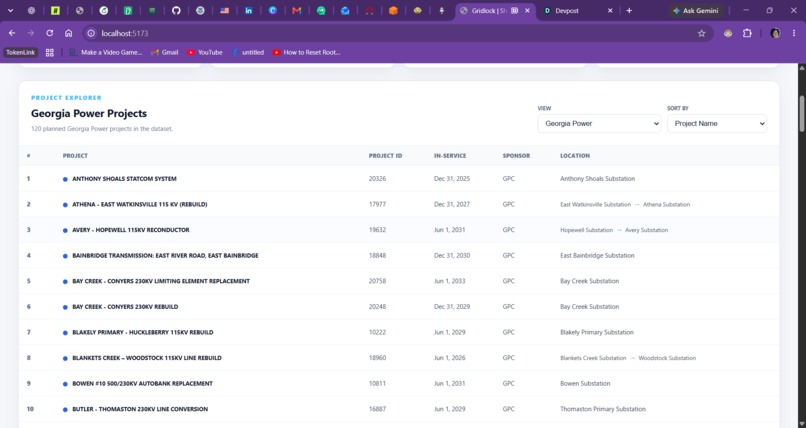Open the Chrome profile avatar
The image size is (806, 428).
pyautogui.click(x=775, y=33)
